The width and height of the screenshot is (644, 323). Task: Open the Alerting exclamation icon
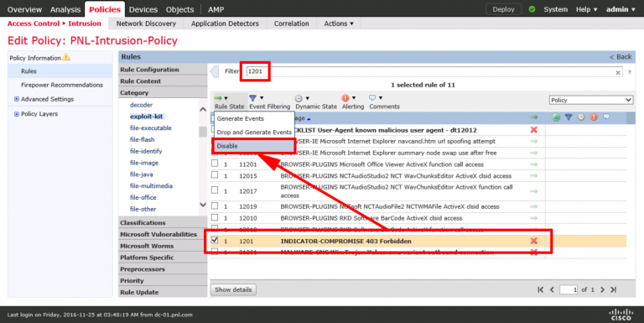[348, 98]
